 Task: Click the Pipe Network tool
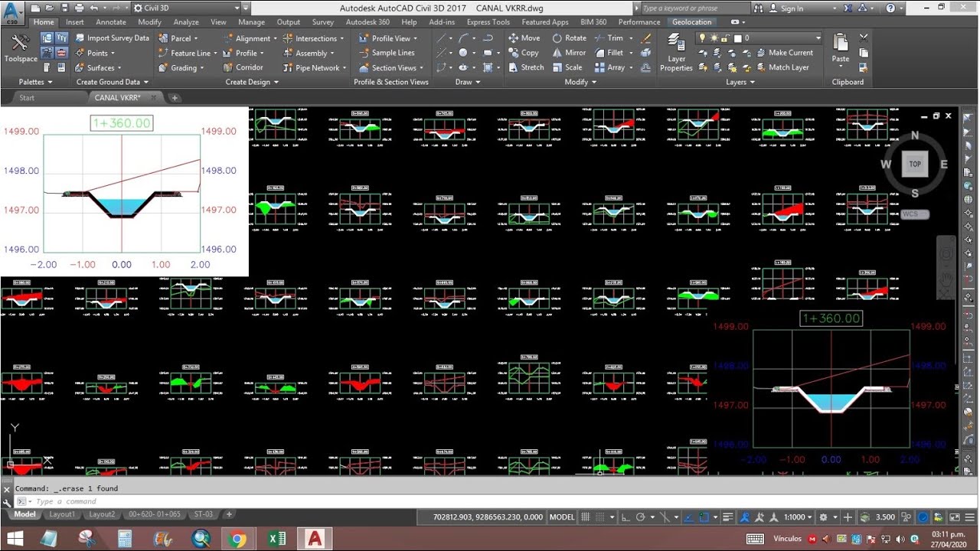click(x=314, y=67)
